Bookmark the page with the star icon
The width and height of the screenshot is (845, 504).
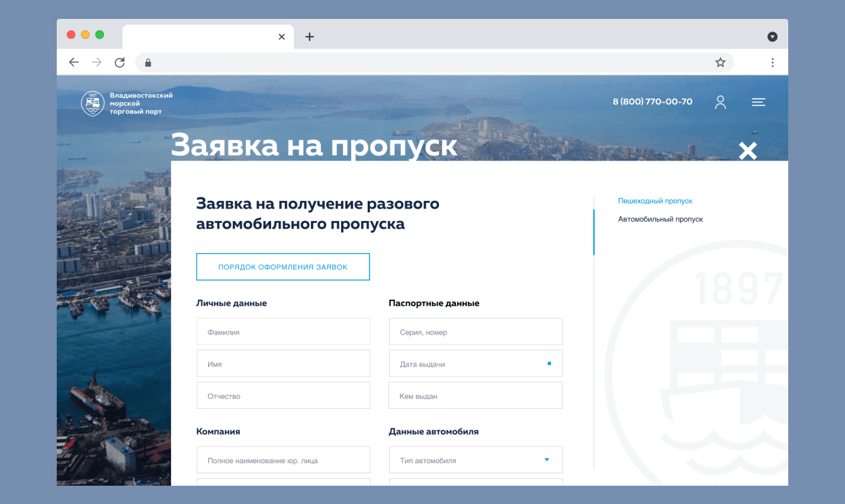(720, 62)
